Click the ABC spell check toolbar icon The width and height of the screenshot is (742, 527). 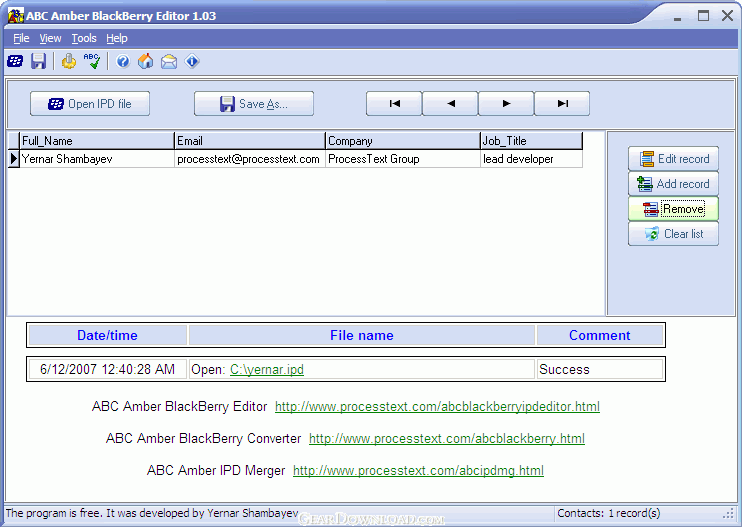point(92,61)
